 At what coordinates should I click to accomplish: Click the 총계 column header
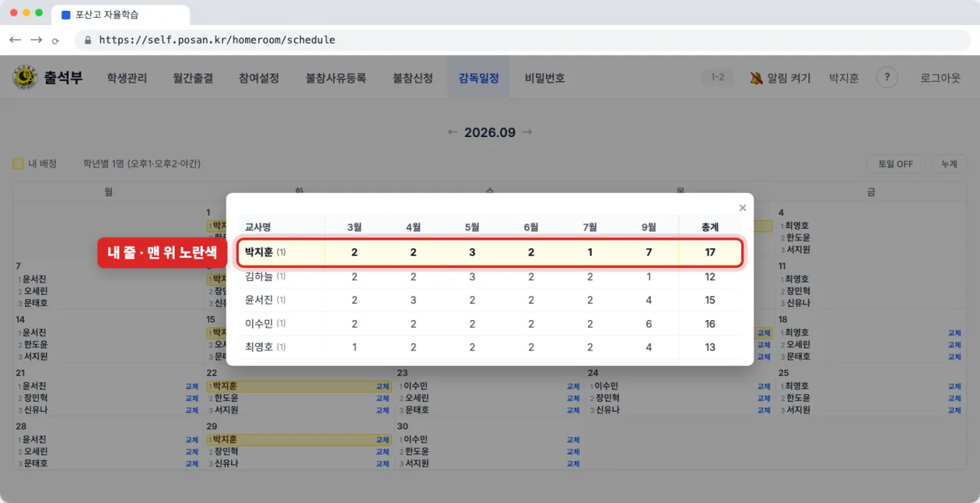(x=710, y=227)
